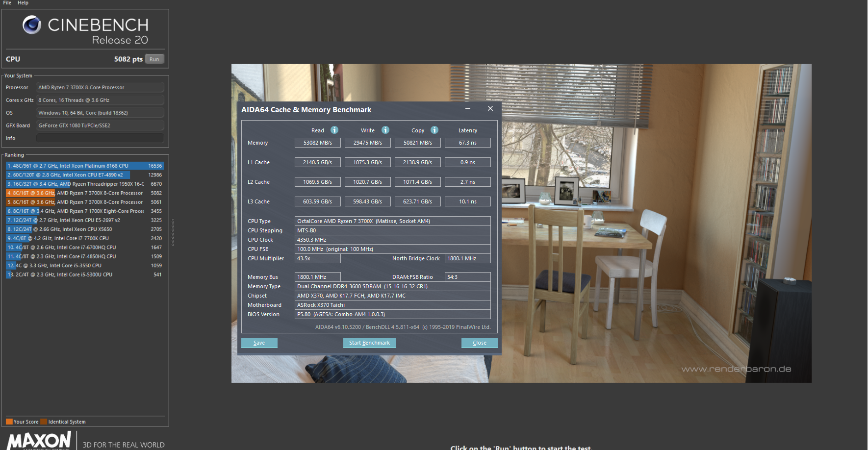Click Motherboard value ASRock X370 Taichi
Screen dimensions: 868x450
(x=393, y=305)
